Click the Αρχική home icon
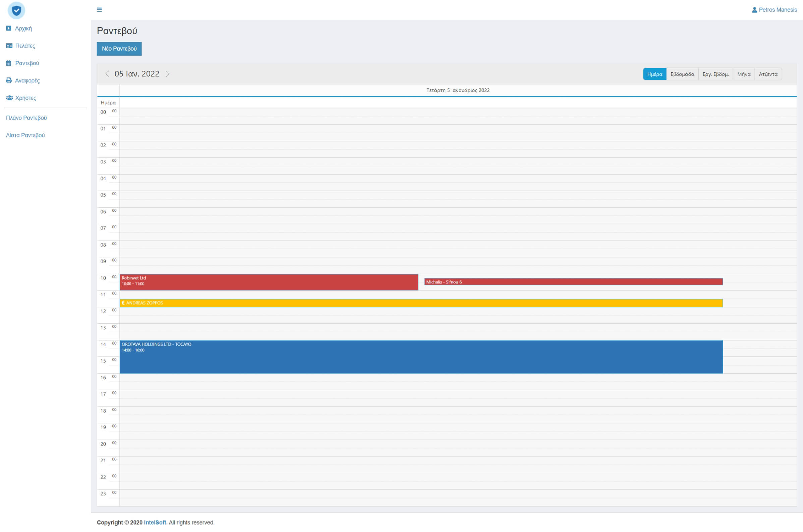 [8, 28]
